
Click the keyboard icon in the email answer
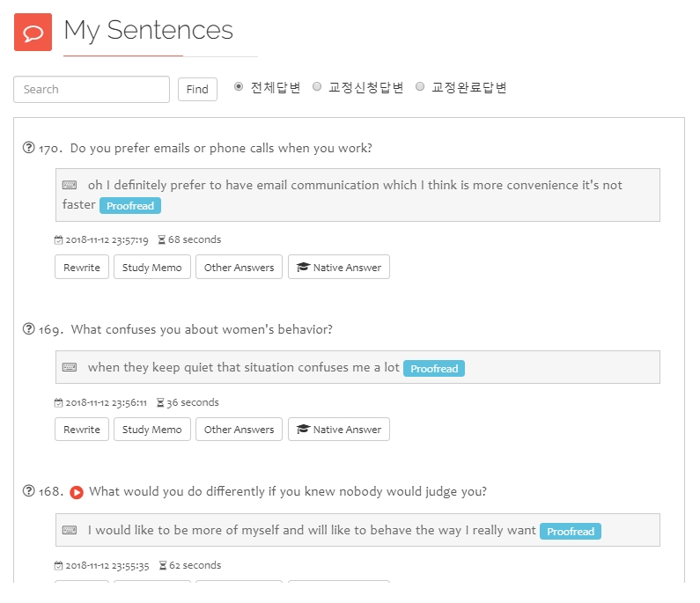tap(70, 186)
